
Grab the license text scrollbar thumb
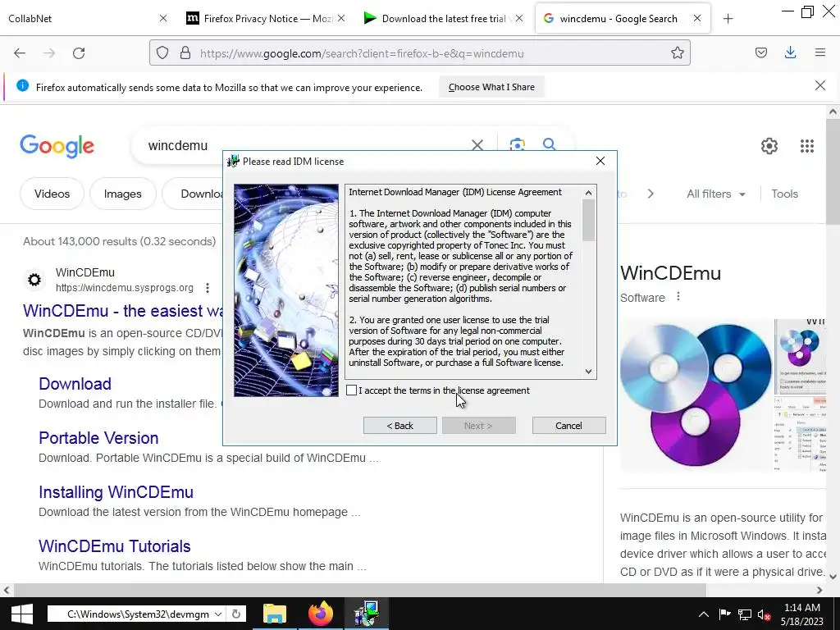589,220
